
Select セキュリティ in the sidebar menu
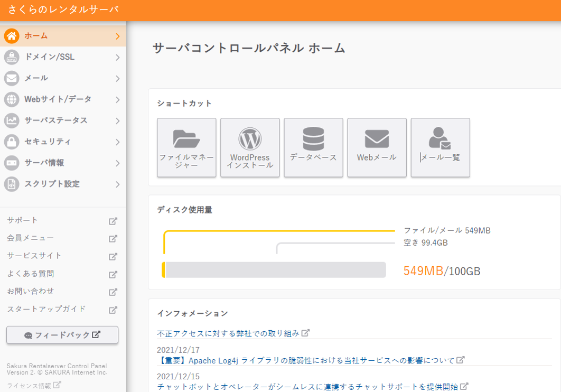click(x=63, y=142)
